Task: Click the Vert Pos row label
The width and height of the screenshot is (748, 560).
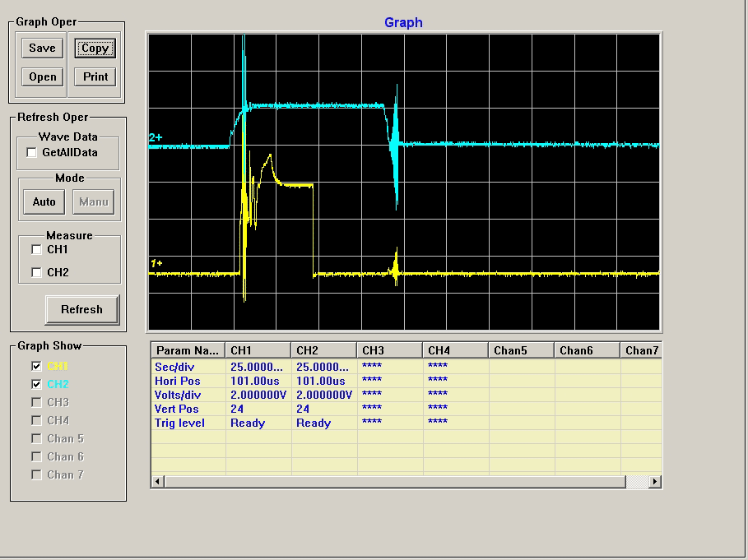Action: [176, 409]
